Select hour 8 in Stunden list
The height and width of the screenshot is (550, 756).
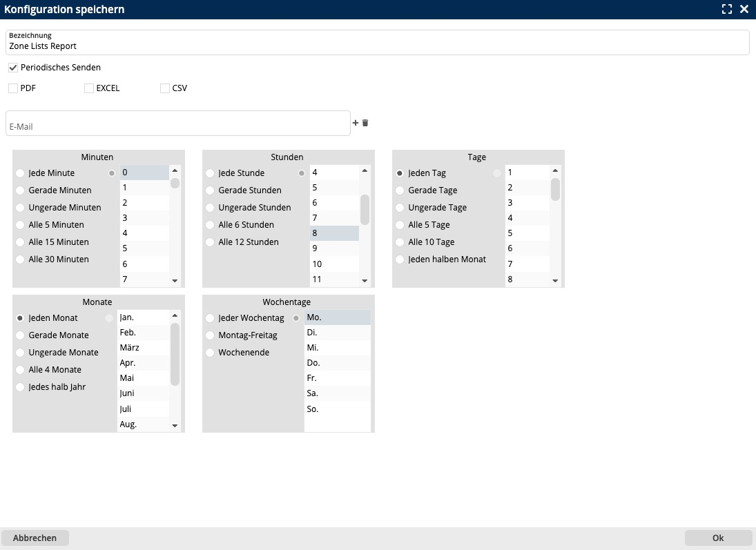pyautogui.click(x=334, y=233)
